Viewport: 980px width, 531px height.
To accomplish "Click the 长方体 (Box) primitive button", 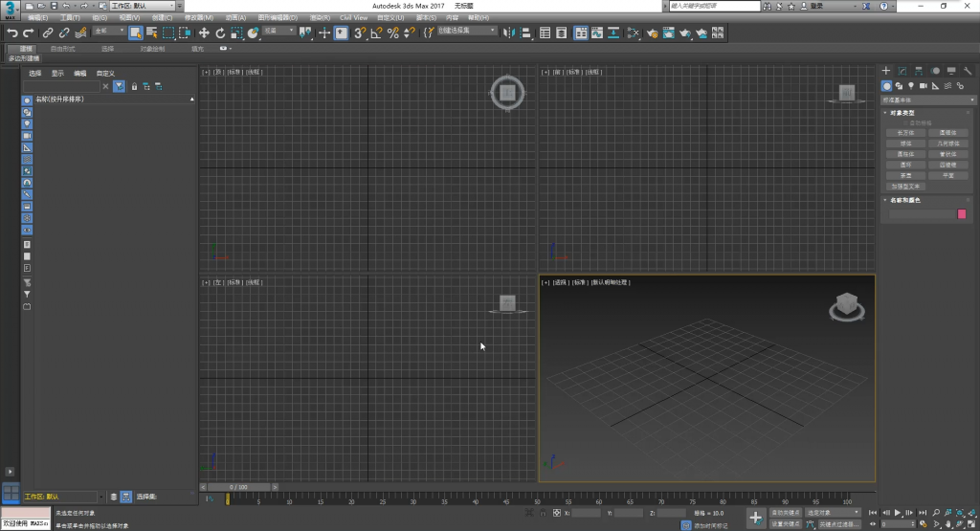I will [905, 133].
